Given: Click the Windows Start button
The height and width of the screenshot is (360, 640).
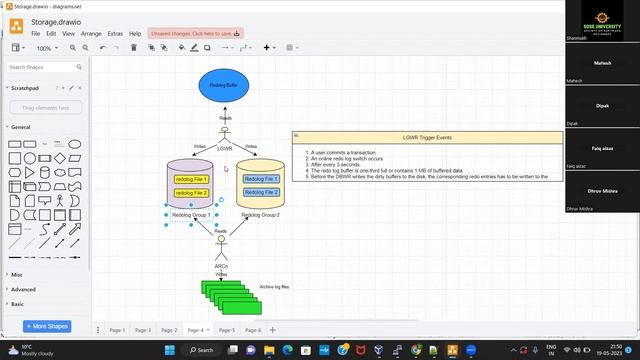Looking at the screenshot, I should (x=169, y=350).
